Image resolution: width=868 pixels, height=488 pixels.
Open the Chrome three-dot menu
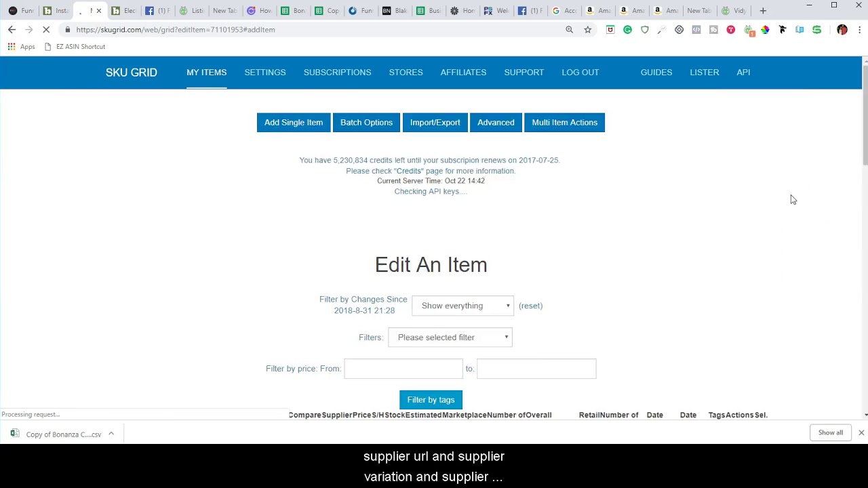(860, 30)
